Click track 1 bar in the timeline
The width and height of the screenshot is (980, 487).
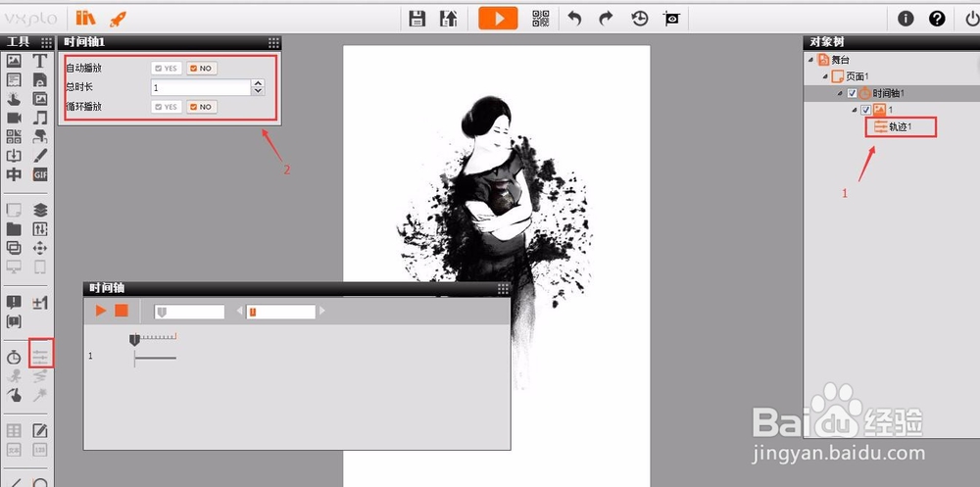click(155, 358)
